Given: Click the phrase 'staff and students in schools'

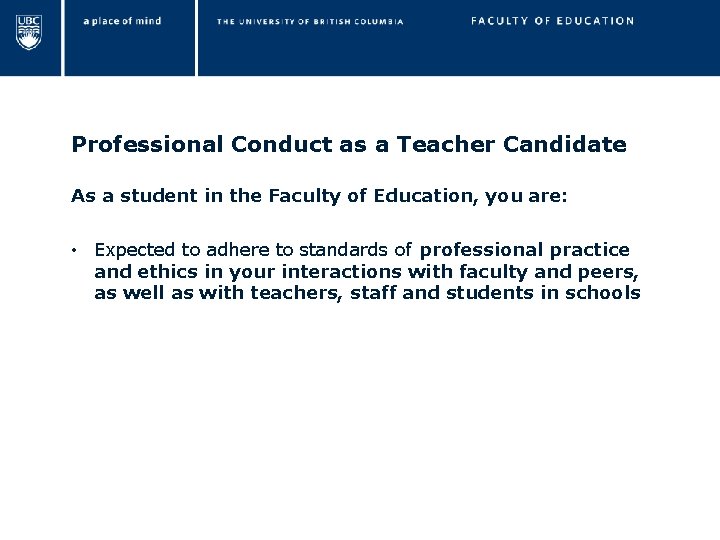Looking at the screenshot, I should pyautogui.click(x=495, y=292).
